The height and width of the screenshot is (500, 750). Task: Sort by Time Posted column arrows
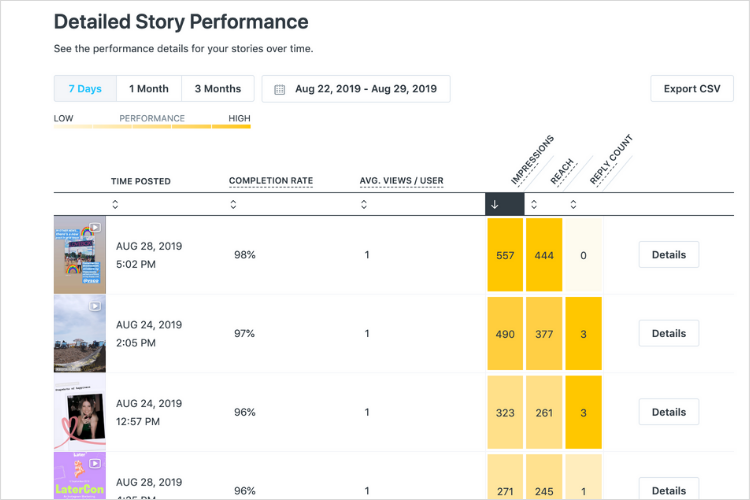click(115, 204)
